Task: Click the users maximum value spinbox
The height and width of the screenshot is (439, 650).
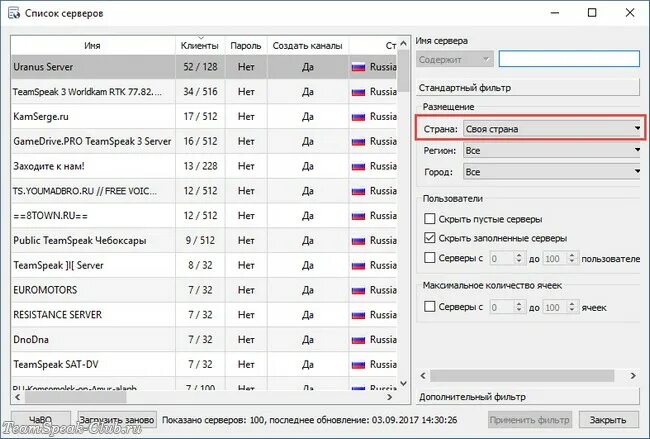Action: tap(560, 258)
